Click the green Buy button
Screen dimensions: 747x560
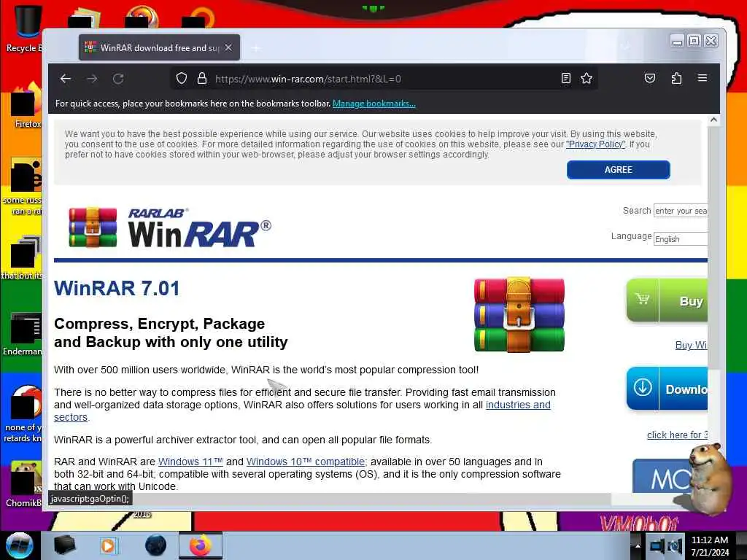[667, 300]
